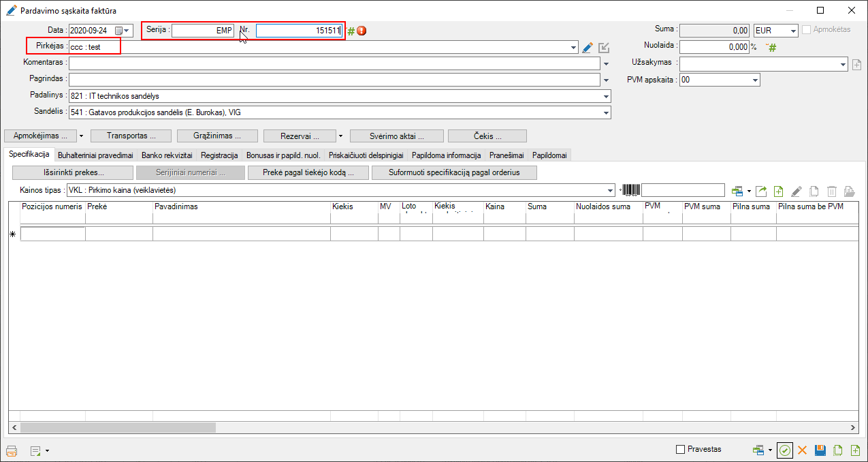
Task: Open the Sandėlis warehouse dropdown
Action: pyautogui.click(x=606, y=112)
